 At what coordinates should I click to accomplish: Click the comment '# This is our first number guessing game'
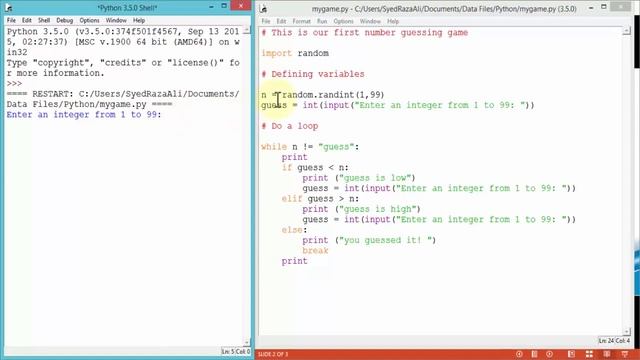[x=364, y=33]
